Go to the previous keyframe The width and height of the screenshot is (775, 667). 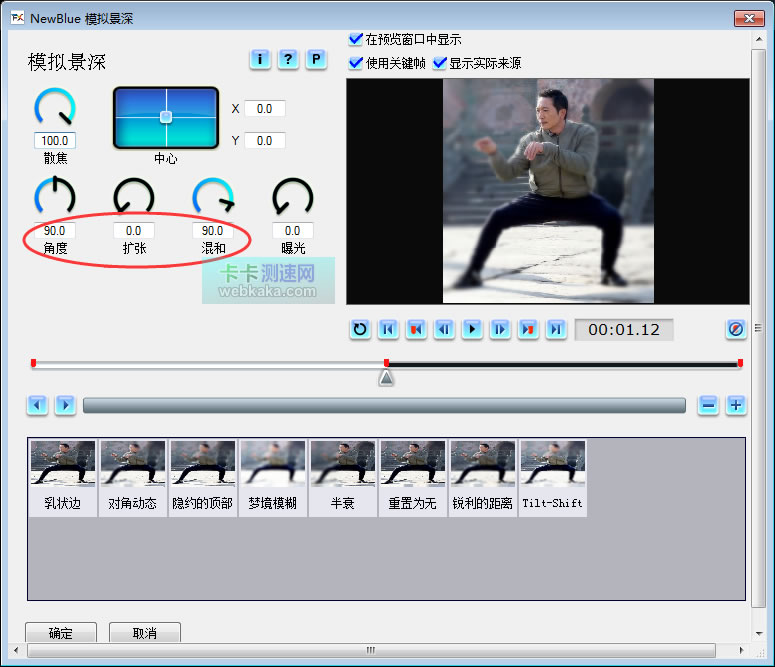click(x=417, y=329)
